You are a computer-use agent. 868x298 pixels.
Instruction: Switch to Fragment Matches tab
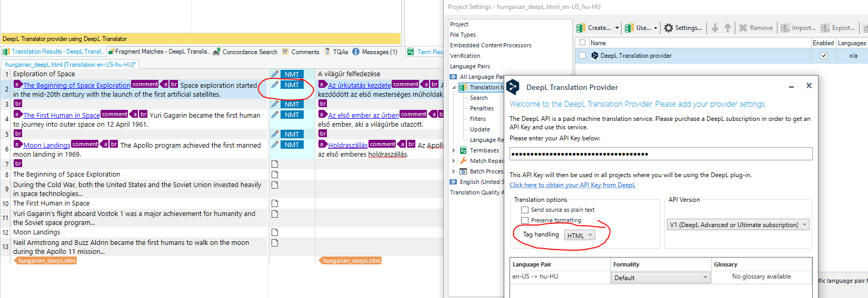[x=159, y=52]
